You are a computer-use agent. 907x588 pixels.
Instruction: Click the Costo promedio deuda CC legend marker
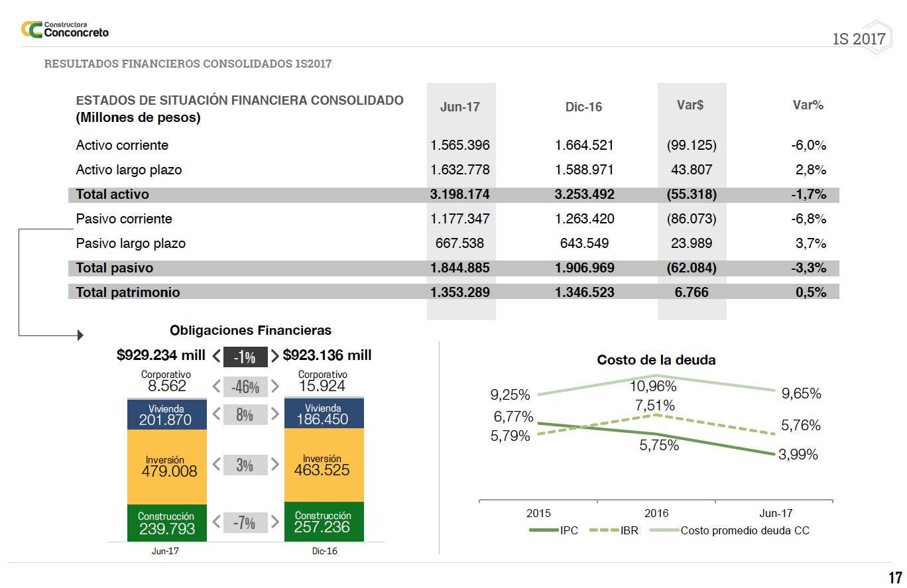point(663,530)
